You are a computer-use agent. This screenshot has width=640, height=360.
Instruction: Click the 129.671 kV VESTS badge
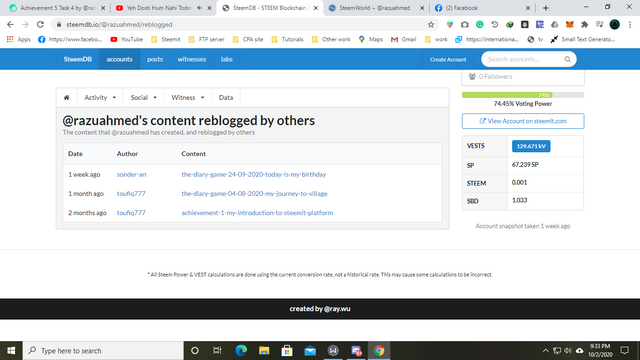click(x=531, y=146)
